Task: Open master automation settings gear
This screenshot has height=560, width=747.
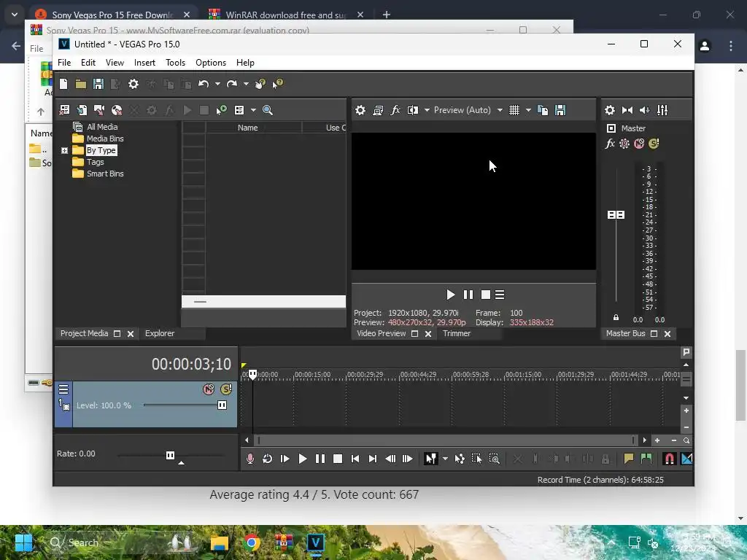Action: pyautogui.click(x=624, y=144)
